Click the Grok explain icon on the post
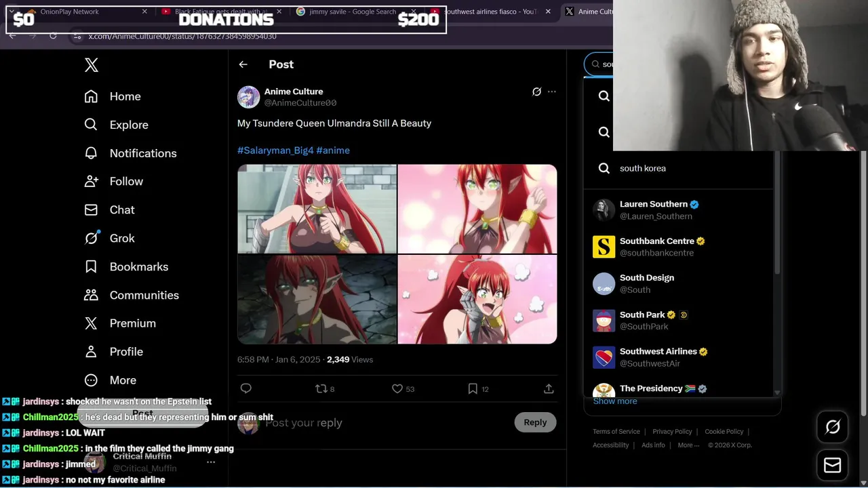This screenshot has height=488, width=868. pos(536,91)
